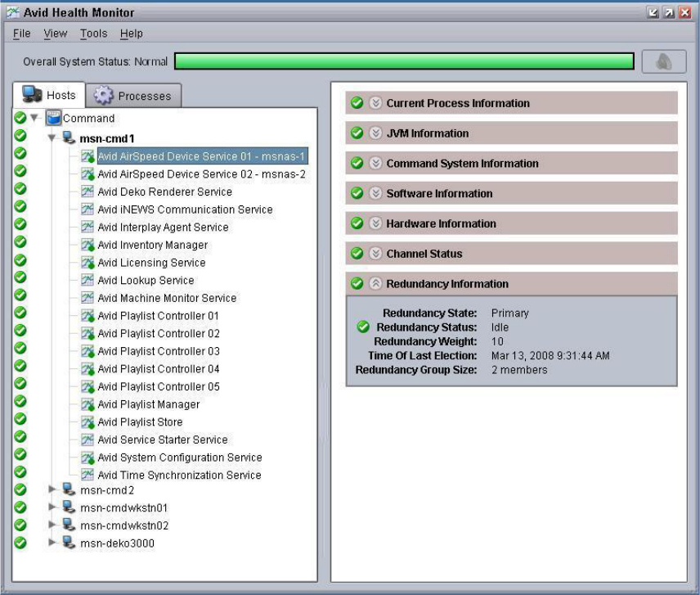Open the File menu
Viewport: 700px width, 595px height.
pyautogui.click(x=22, y=34)
